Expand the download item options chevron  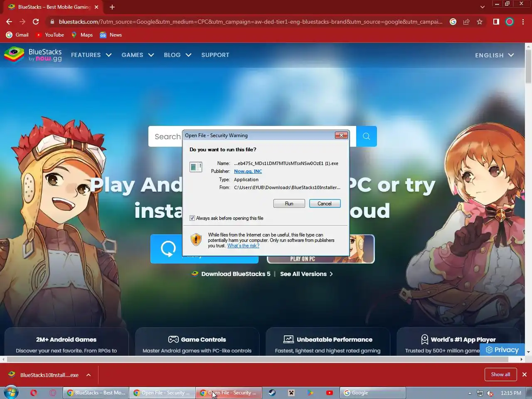(x=89, y=375)
